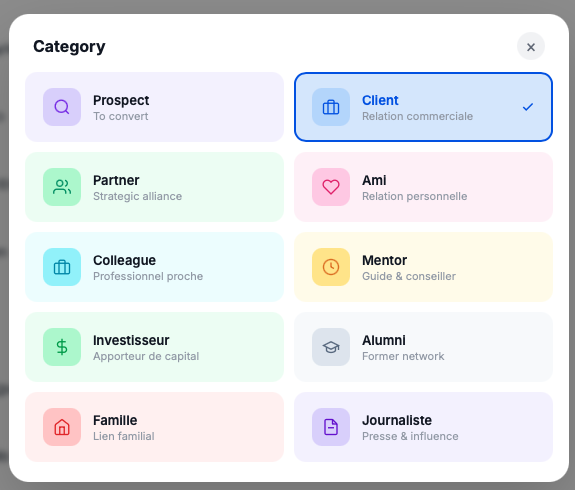This screenshot has height=490, width=575.
Task: Choose the Partner category option
Action: point(154,187)
